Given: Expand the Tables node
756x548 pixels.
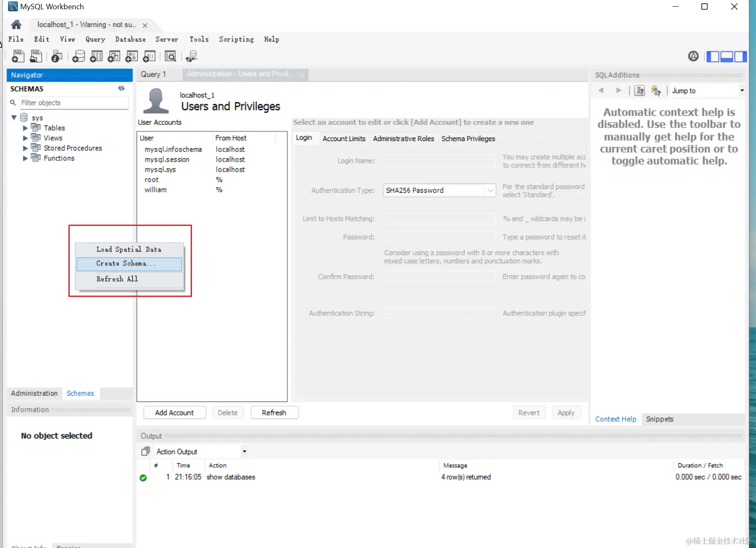Looking at the screenshot, I should 25,128.
